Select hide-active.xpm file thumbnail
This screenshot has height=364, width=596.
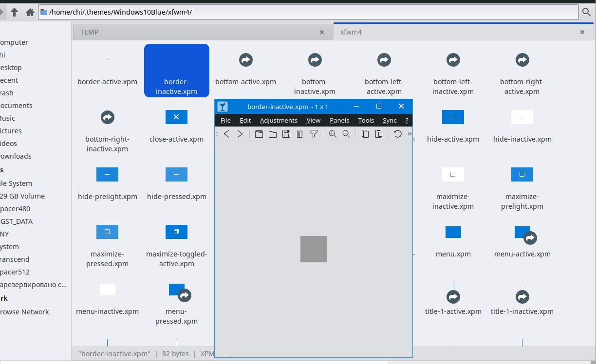click(x=453, y=117)
